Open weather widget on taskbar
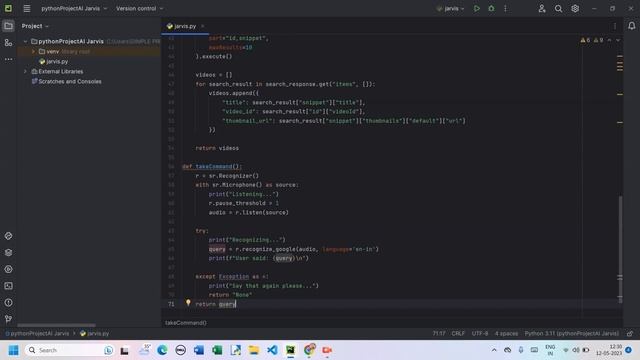640x360 pixels. [144, 350]
